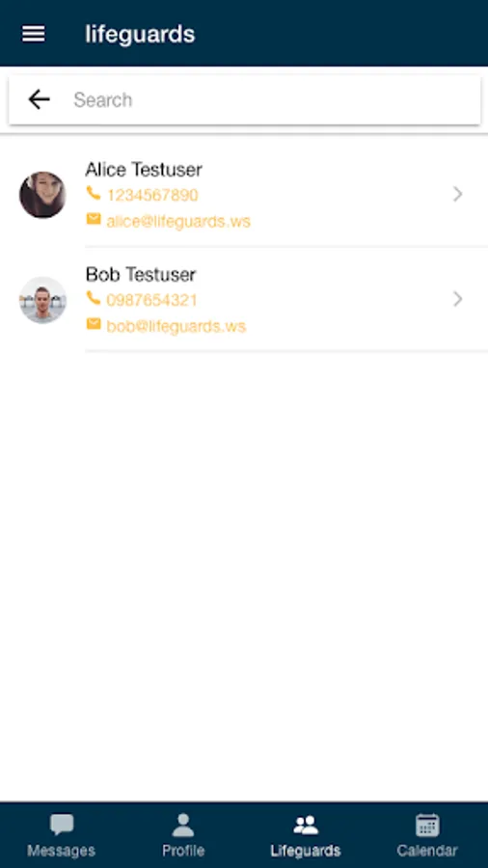Tap the envelope icon beside bob@lifeguards.ws

[94, 324]
